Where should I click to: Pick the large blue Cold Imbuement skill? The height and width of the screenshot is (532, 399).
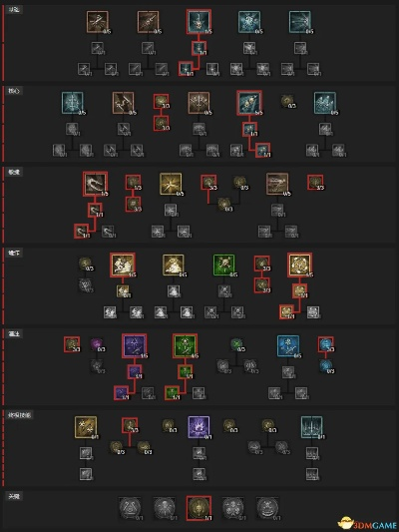tap(288, 346)
